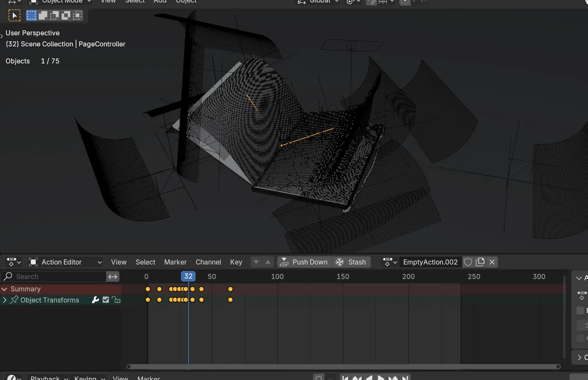Click the Intersect selection mode icon
Image resolution: width=588 pixels, height=380 pixels.
[77, 16]
